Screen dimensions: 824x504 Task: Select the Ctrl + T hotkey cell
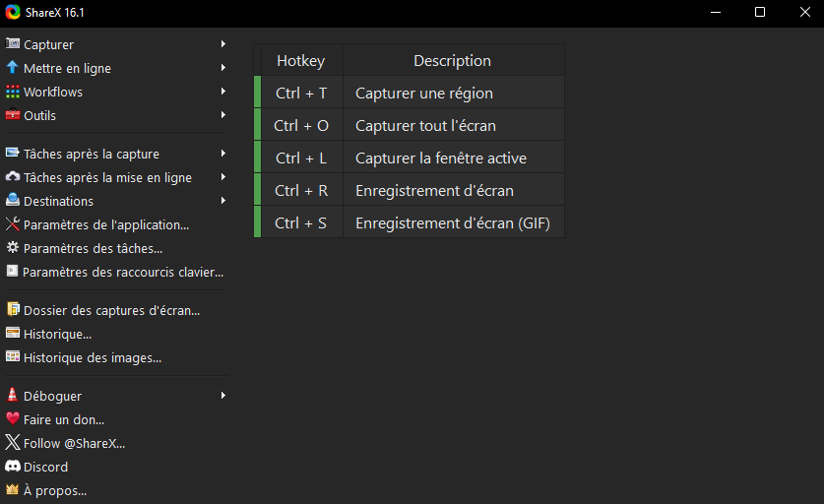(301, 93)
